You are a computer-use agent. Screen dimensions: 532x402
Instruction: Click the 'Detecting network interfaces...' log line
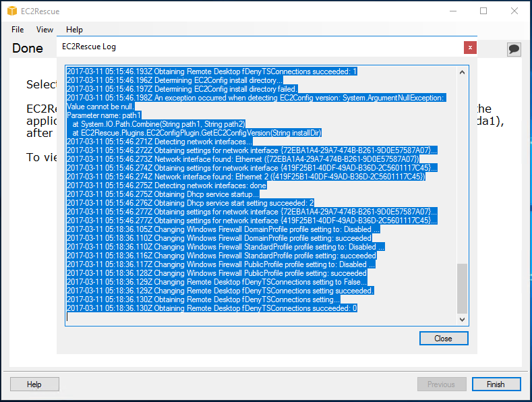click(159, 142)
